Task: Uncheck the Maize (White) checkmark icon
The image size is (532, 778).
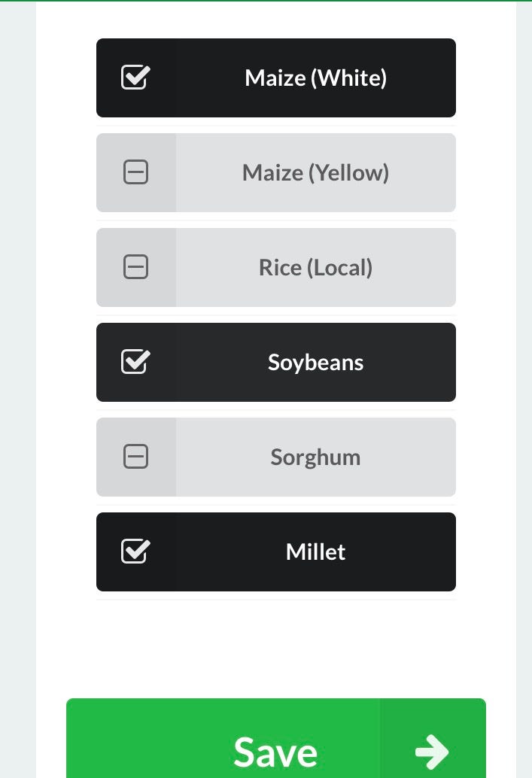Action: tap(135, 77)
